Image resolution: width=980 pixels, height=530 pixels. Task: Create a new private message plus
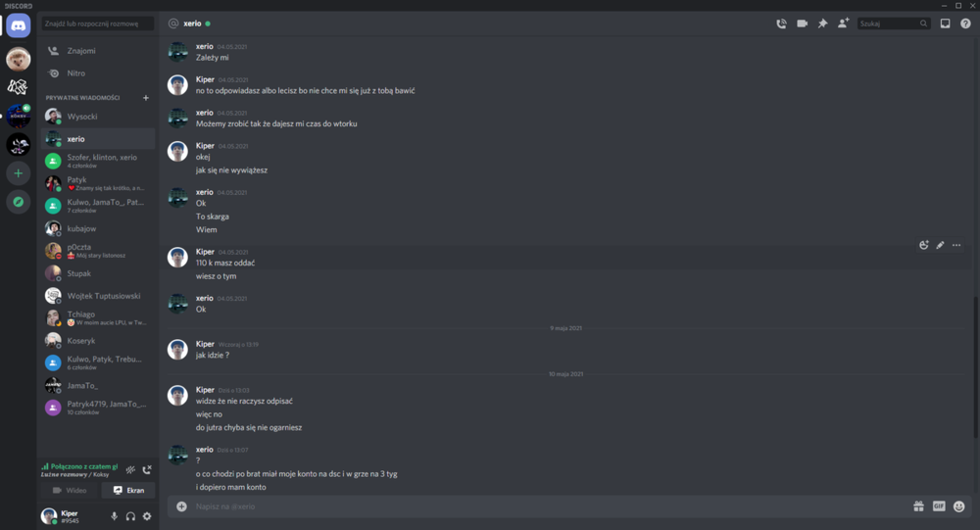(x=146, y=98)
